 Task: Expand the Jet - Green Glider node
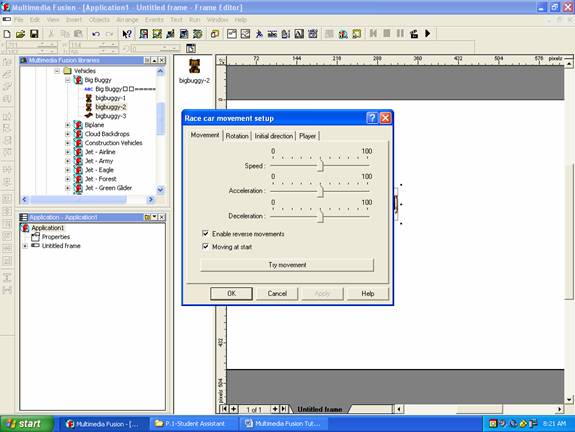[x=67, y=188]
